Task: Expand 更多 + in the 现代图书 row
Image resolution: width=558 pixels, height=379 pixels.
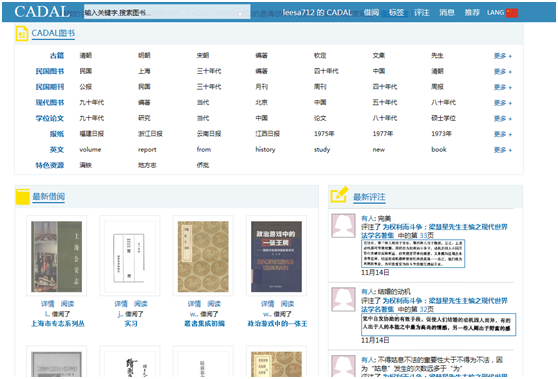Action: [x=503, y=103]
